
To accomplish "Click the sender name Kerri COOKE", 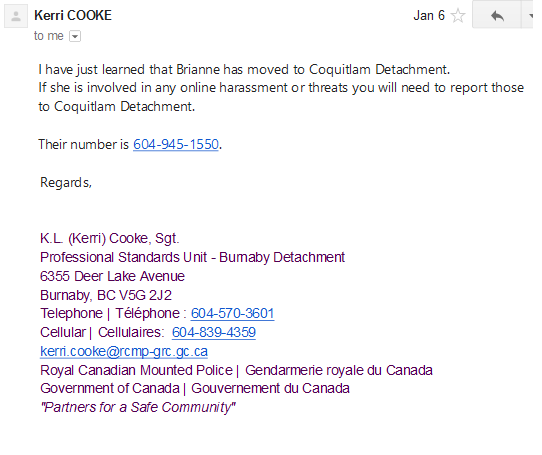I will click(73, 16).
